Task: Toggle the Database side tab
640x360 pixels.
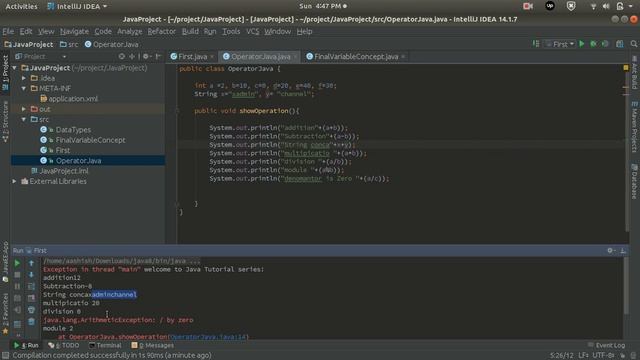Action: point(635,182)
